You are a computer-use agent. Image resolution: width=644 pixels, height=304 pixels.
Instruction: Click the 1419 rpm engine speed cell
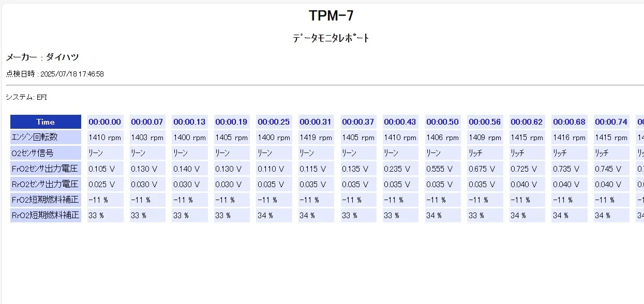[x=316, y=138]
